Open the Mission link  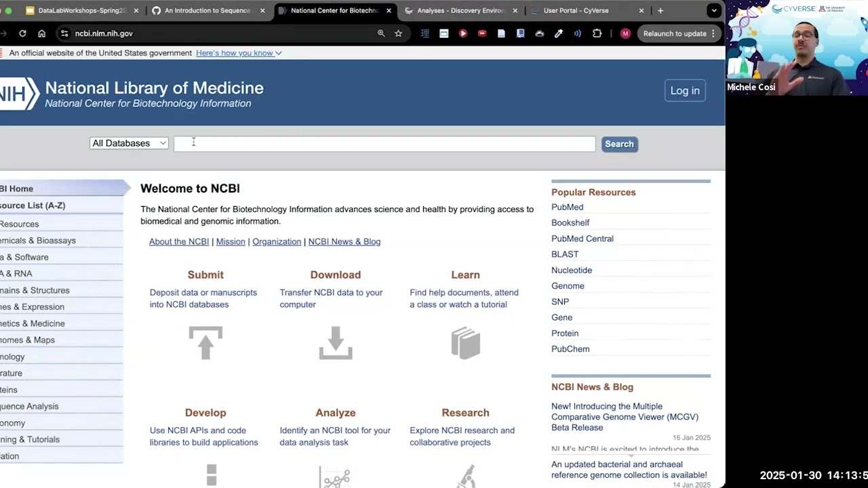pos(231,241)
